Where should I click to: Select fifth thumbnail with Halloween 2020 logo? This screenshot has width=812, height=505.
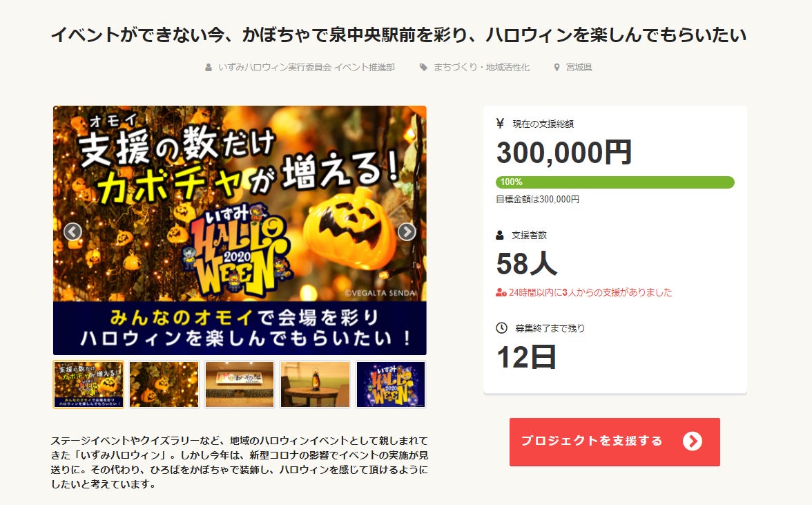tap(391, 384)
